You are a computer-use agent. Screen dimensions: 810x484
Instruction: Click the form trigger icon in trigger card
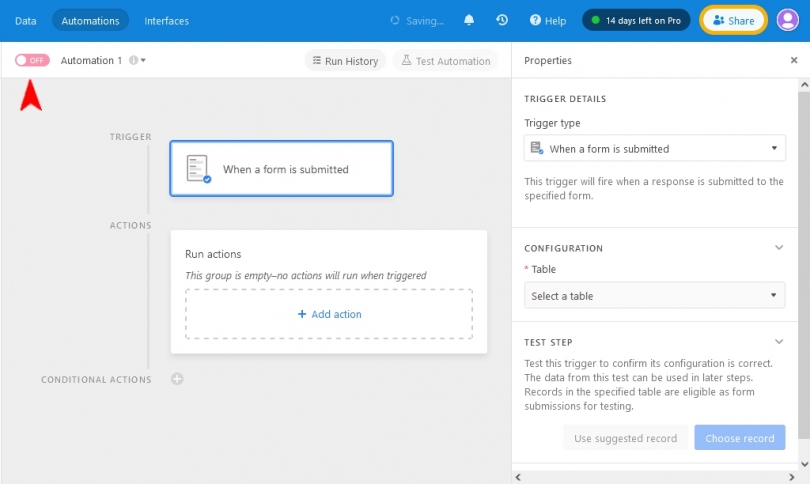(x=199, y=169)
